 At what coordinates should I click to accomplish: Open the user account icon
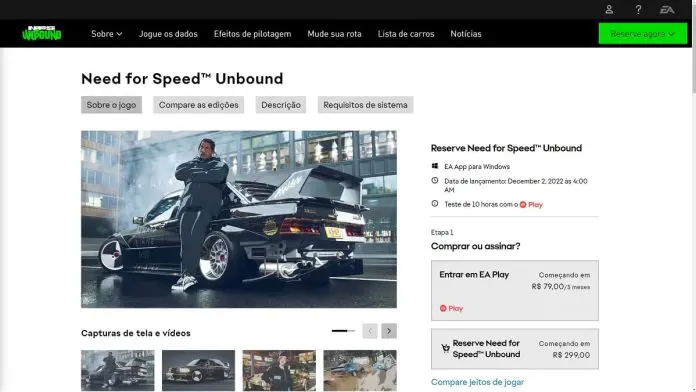(x=609, y=9)
